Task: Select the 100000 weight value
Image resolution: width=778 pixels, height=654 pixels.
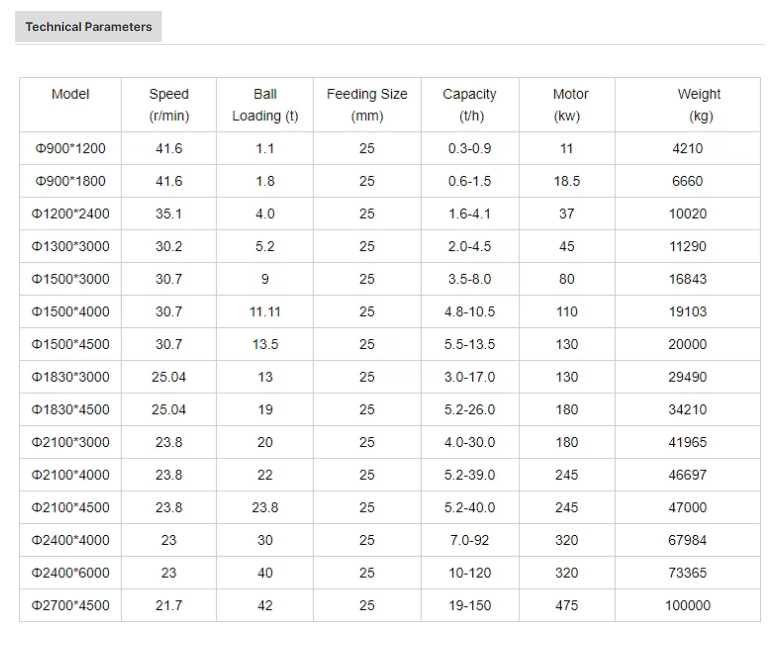Action: pyautogui.click(x=687, y=606)
